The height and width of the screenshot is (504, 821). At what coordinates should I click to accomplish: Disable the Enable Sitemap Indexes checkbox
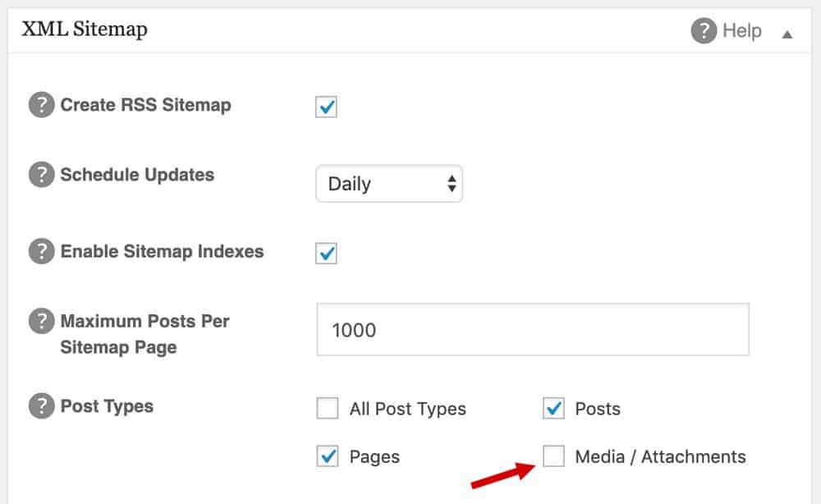(327, 253)
